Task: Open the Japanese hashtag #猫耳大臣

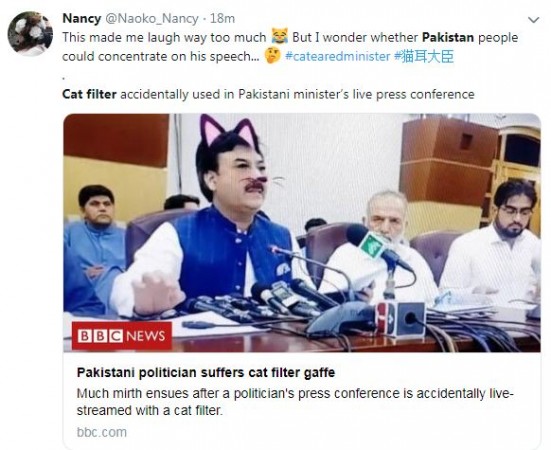Action: pyautogui.click(x=424, y=56)
